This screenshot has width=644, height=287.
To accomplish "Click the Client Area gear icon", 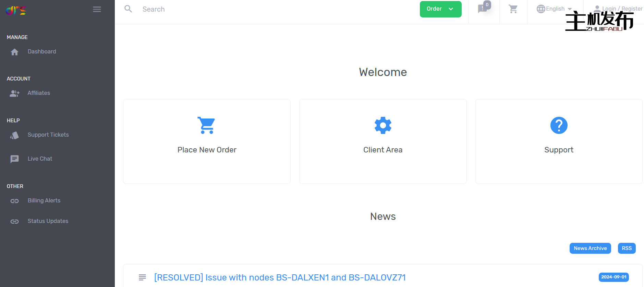I will click(x=383, y=125).
